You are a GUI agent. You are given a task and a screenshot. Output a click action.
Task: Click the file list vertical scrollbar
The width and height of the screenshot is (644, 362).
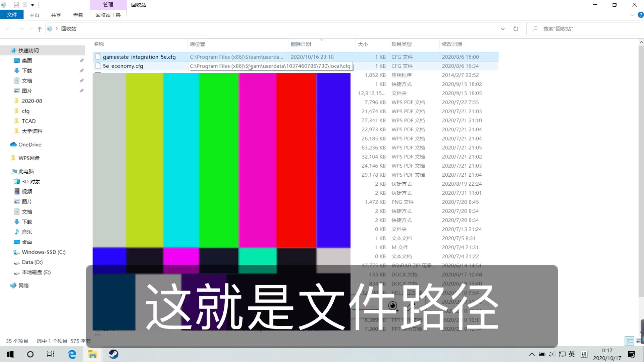tap(641, 171)
